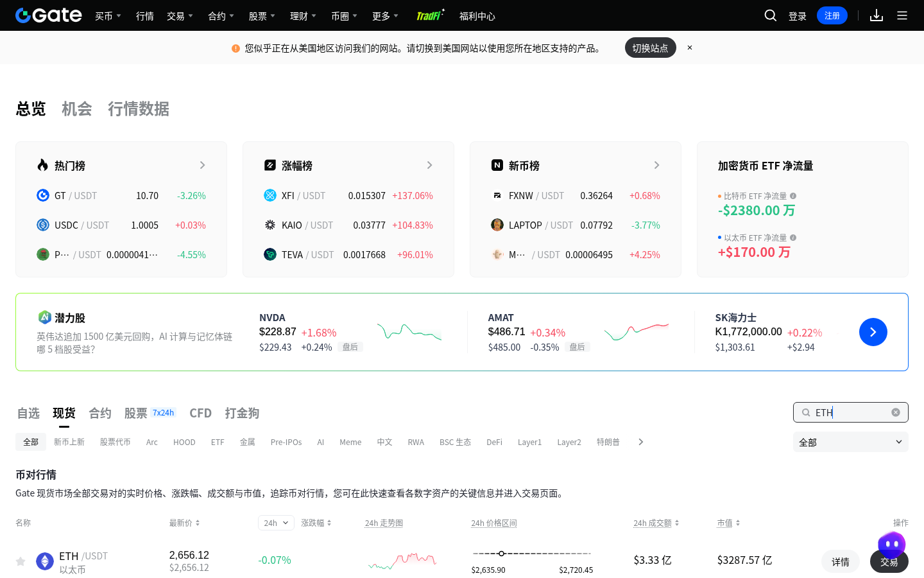924x578 pixels.
Task: Close the region notice banner
Action: [690, 48]
